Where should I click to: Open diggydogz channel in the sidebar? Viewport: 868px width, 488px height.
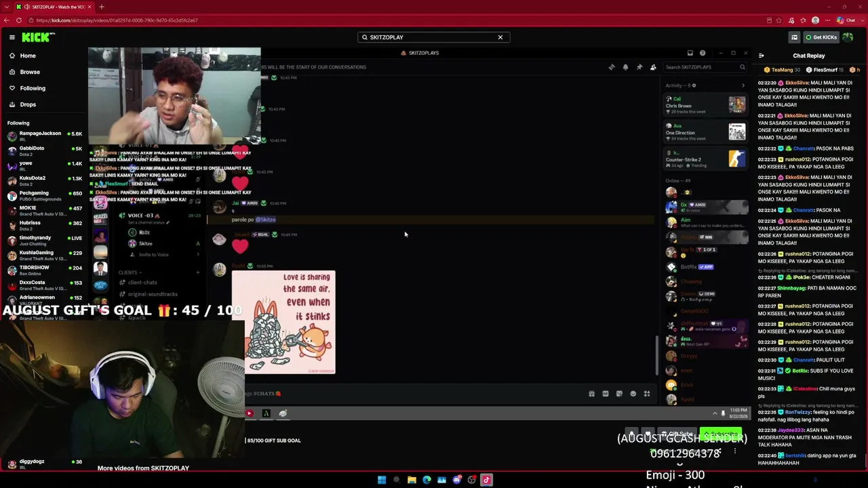pyautogui.click(x=44, y=464)
